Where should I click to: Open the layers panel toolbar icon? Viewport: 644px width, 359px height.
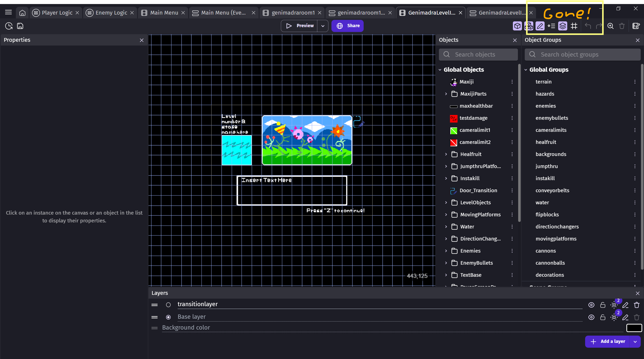click(x=563, y=26)
